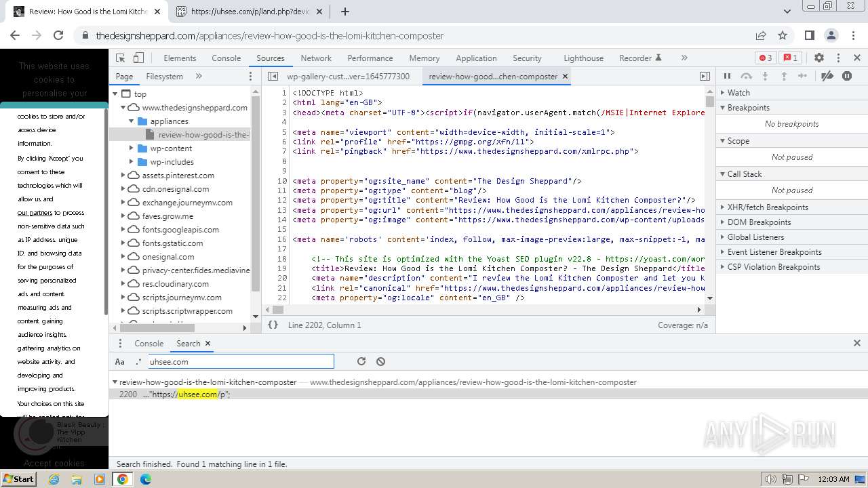Select the wp-gallery-cust source tab

pos(348,77)
